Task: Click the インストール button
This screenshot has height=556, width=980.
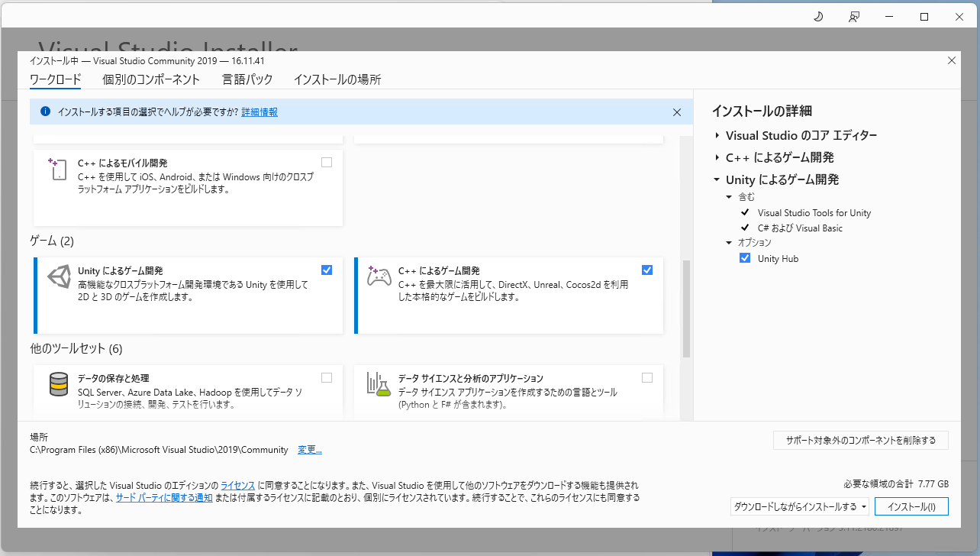Action: tap(911, 506)
